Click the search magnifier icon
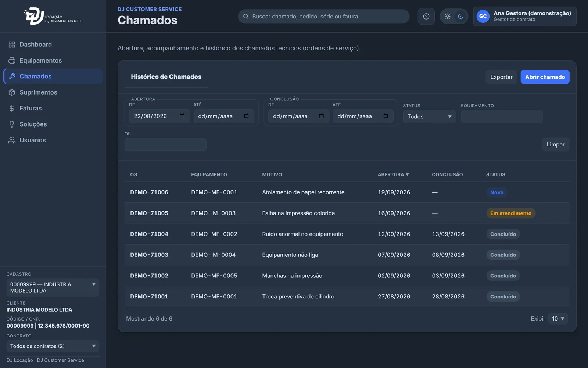This screenshot has height=368, width=588. tap(246, 16)
